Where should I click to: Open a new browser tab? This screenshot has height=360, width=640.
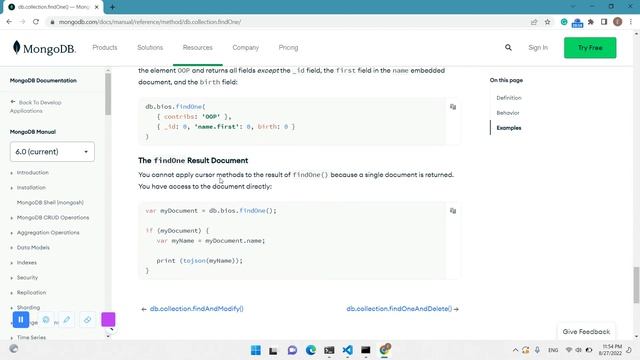pos(112,7)
